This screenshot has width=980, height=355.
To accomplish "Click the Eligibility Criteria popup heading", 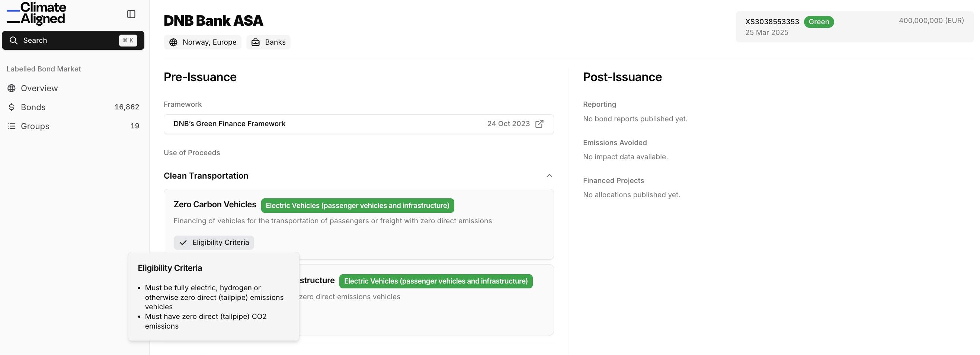I will tap(170, 268).
